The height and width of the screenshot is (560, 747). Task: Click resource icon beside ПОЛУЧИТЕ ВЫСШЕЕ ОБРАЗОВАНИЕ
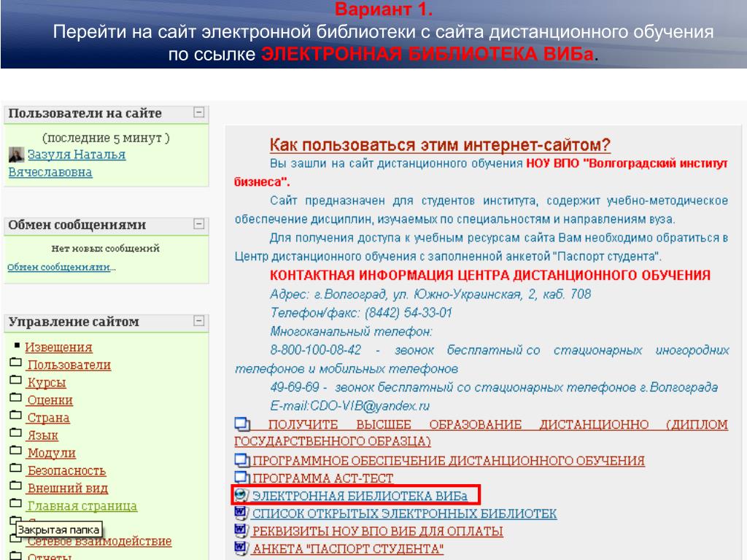(x=242, y=424)
